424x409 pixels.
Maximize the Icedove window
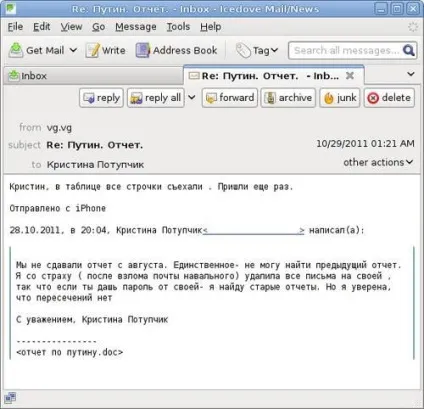397,8
